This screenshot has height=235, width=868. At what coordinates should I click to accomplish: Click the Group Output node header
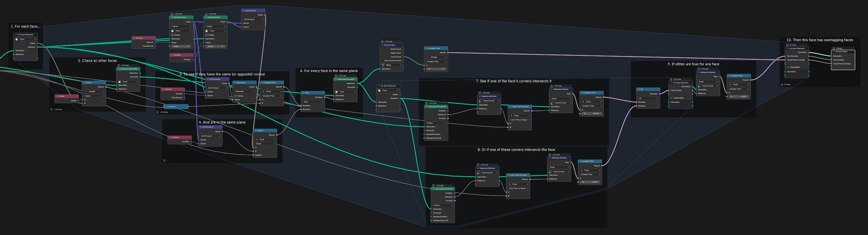coord(843,52)
